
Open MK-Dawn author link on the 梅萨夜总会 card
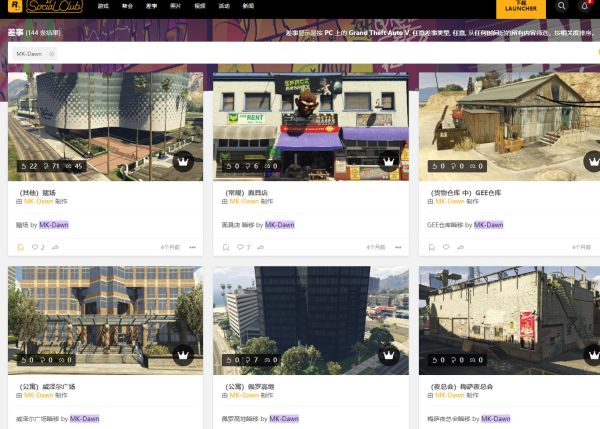pos(450,395)
